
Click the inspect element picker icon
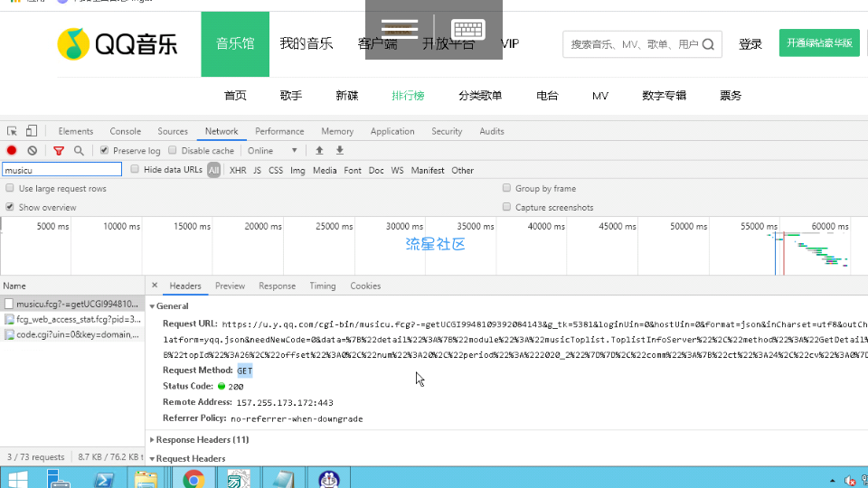[12, 131]
